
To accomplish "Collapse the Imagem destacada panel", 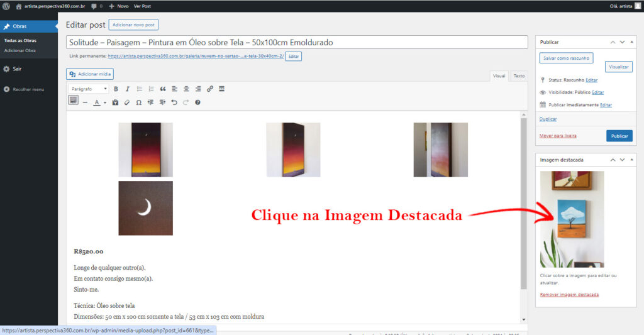I will 631,160.
